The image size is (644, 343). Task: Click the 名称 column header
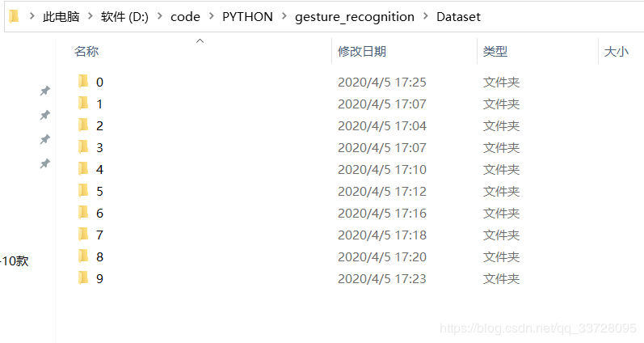click(86, 52)
